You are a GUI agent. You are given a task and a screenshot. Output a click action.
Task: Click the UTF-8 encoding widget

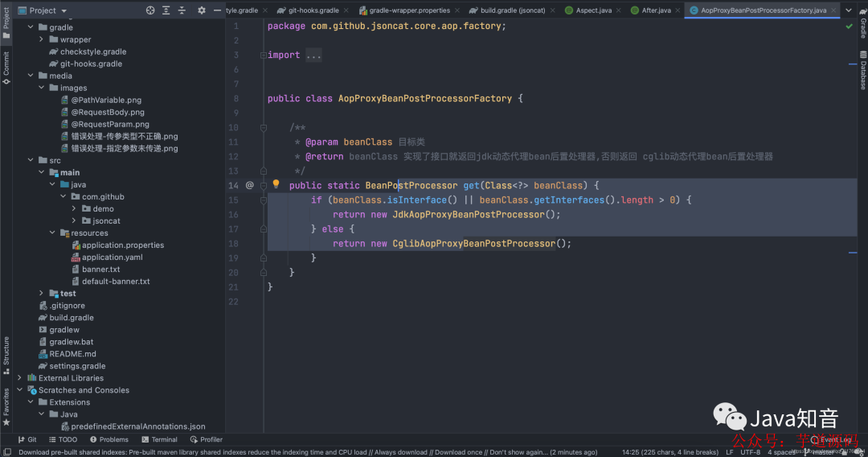point(751,452)
